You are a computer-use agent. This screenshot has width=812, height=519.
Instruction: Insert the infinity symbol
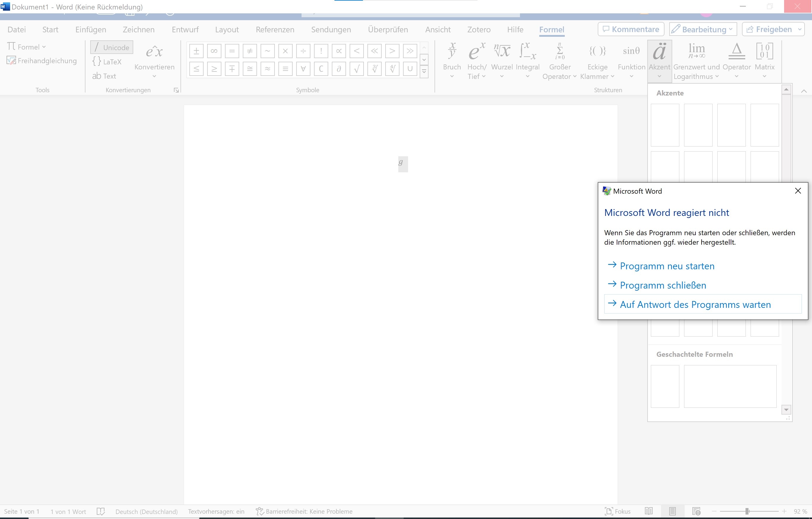coord(214,51)
